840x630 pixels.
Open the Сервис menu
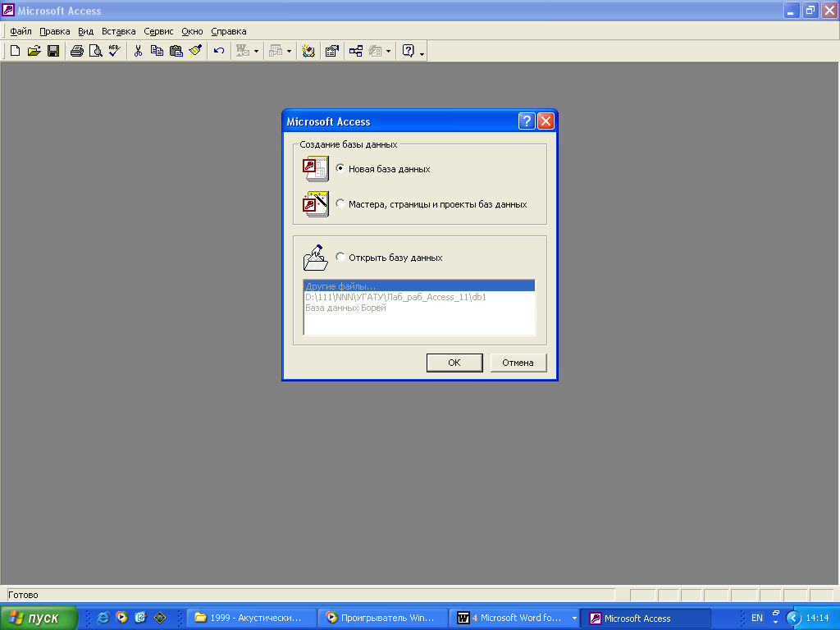pyautogui.click(x=158, y=31)
